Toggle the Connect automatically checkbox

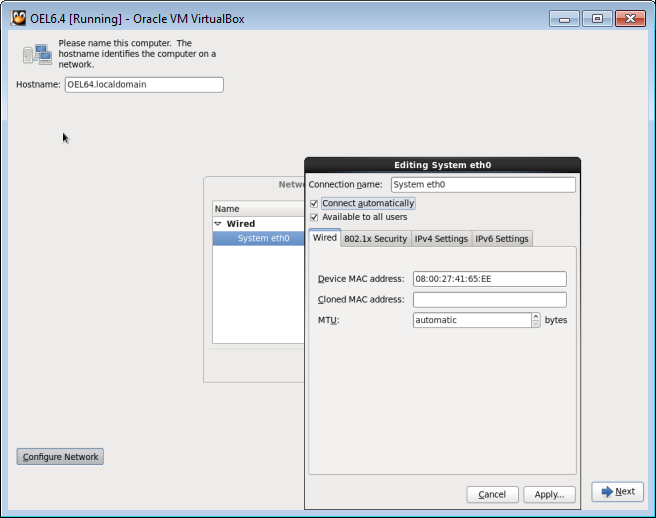pos(314,204)
